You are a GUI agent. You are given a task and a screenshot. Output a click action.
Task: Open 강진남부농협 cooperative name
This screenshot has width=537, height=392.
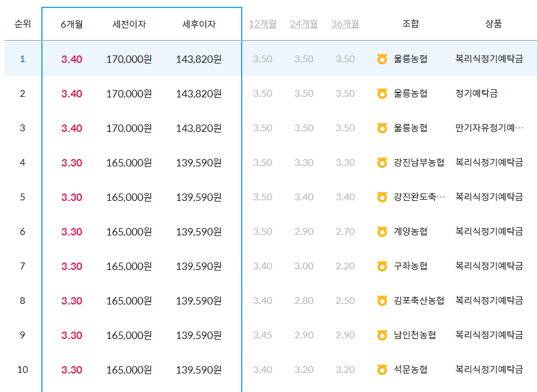click(x=419, y=162)
